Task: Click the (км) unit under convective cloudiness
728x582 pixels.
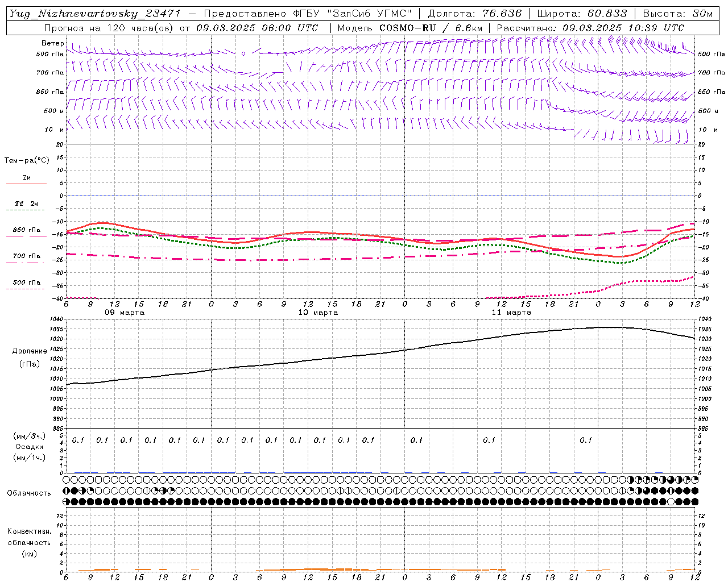Action: coord(30,554)
